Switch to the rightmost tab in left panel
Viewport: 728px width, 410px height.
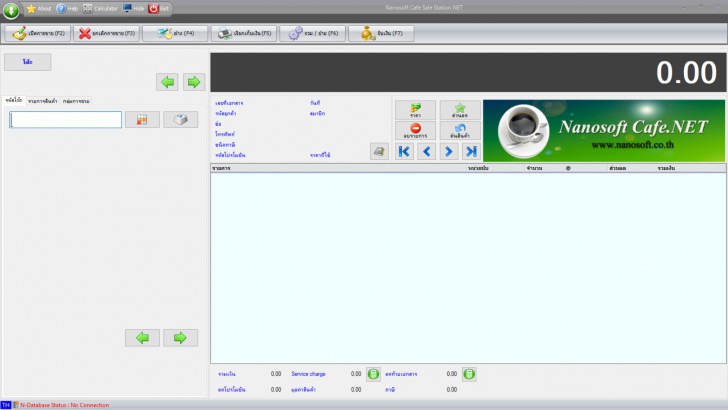click(x=76, y=101)
